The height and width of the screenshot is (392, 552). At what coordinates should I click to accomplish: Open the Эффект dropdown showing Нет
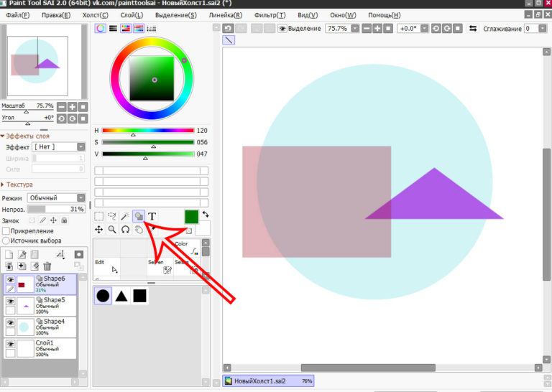pos(59,146)
